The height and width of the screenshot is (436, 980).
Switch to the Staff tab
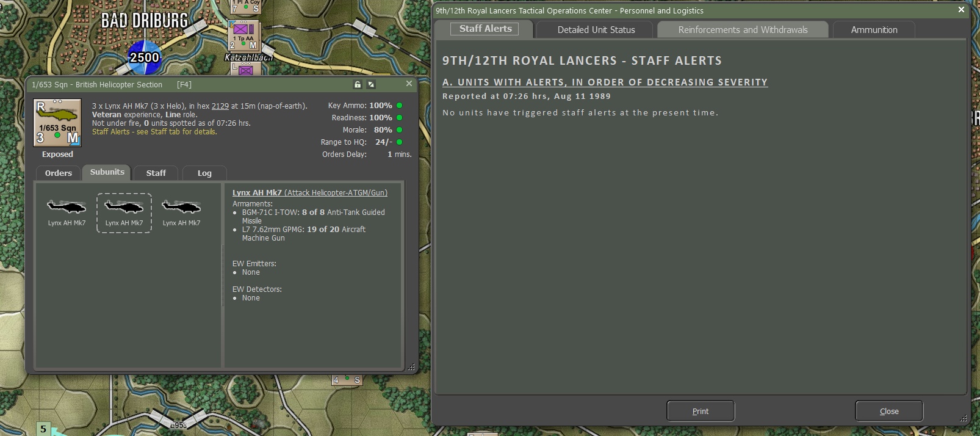pos(156,173)
